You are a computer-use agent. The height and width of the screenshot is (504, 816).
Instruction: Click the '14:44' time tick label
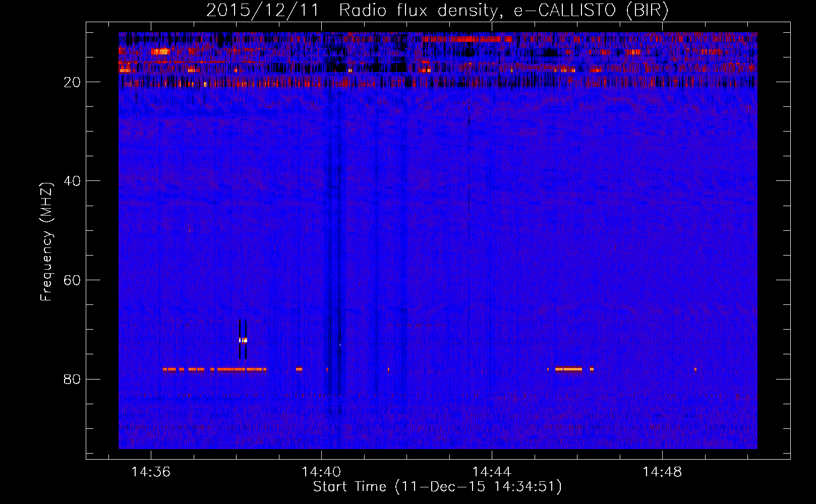pos(492,472)
